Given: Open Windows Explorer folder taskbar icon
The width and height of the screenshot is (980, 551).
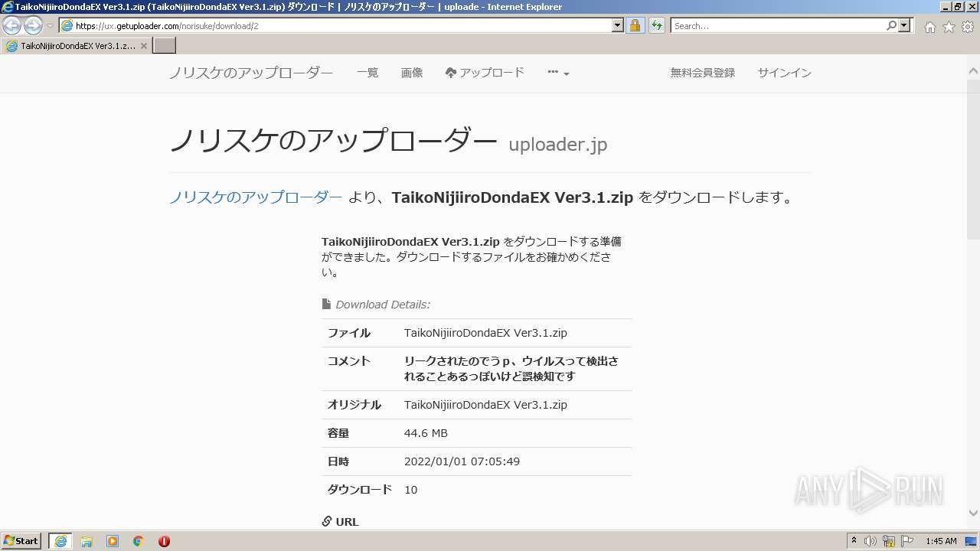Looking at the screenshot, I should click(87, 541).
